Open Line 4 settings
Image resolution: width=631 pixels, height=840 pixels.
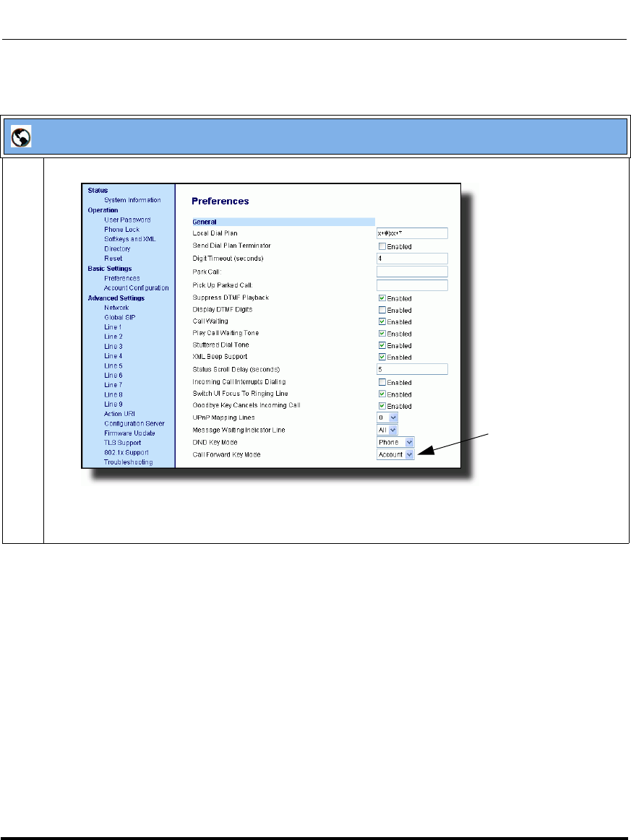coord(113,356)
